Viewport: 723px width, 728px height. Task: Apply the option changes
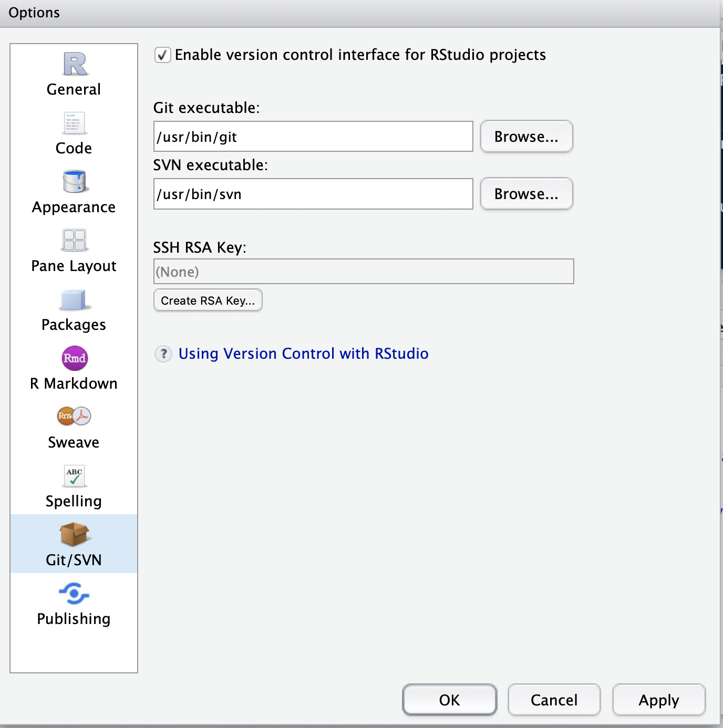659,700
